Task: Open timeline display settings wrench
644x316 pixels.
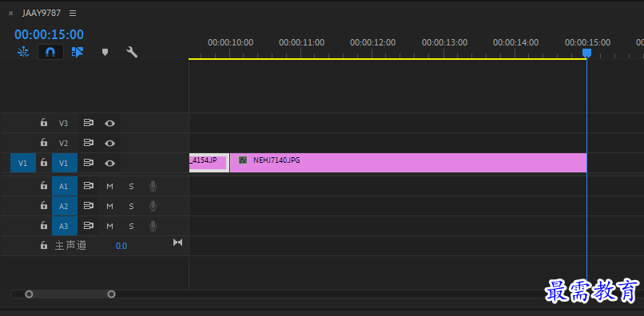Action: (131, 52)
